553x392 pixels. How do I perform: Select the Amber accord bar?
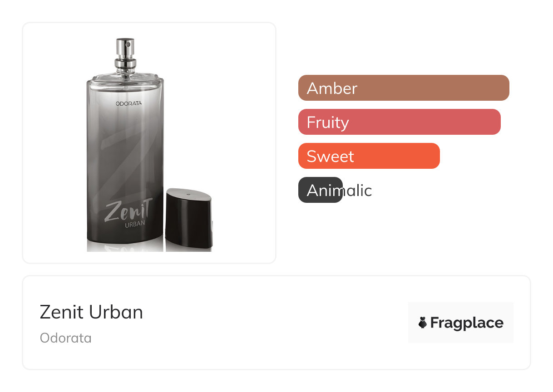click(x=404, y=88)
